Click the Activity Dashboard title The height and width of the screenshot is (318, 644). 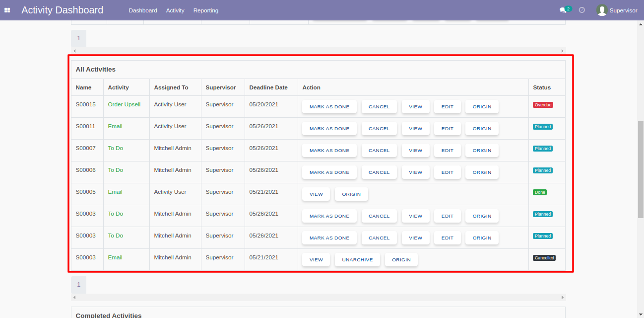coord(63,10)
